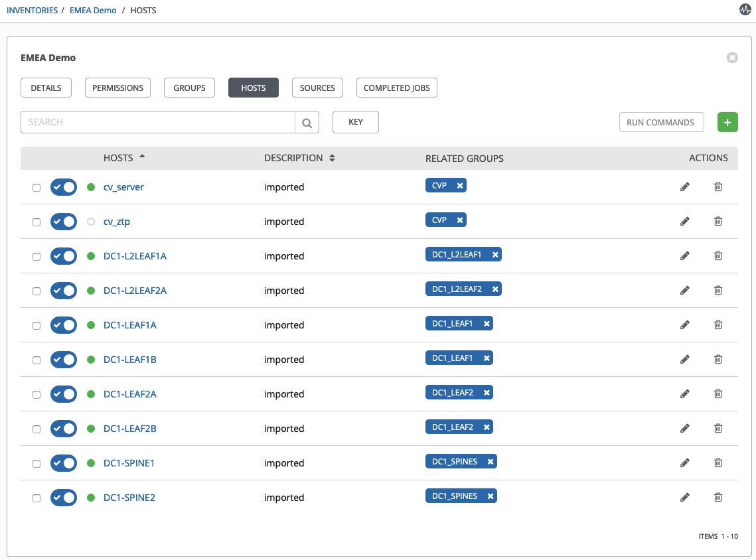Click the trash icon for cv_ztp
Viewport: 756px width, 560px height.
point(718,221)
